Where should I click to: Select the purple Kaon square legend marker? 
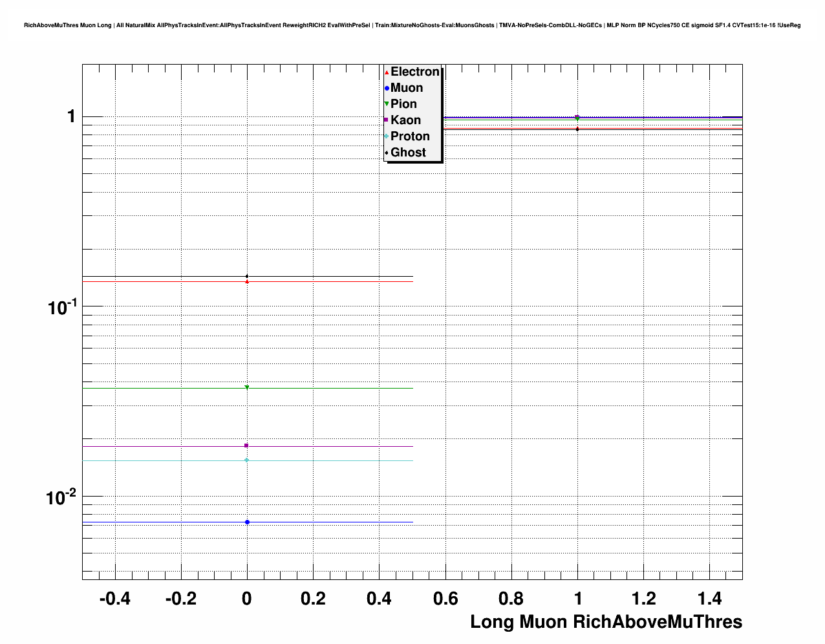pos(387,120)
